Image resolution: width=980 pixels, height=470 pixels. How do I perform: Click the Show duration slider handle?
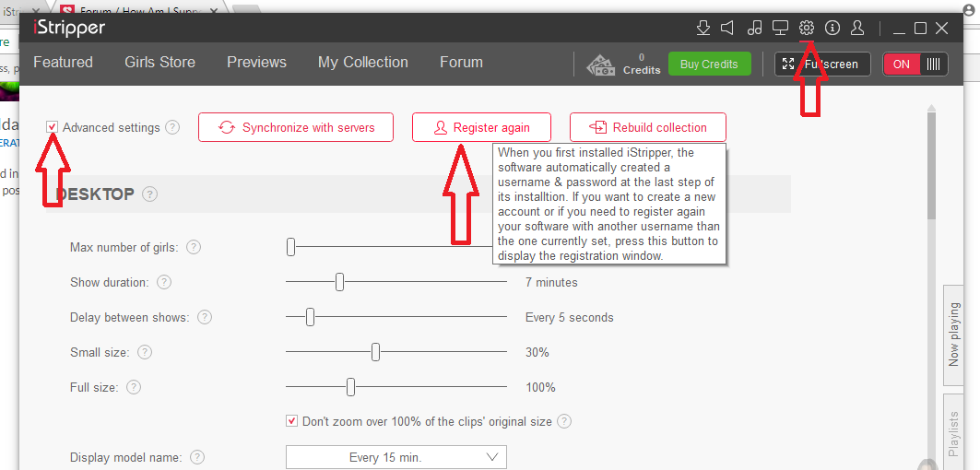(x=339, y=282)
